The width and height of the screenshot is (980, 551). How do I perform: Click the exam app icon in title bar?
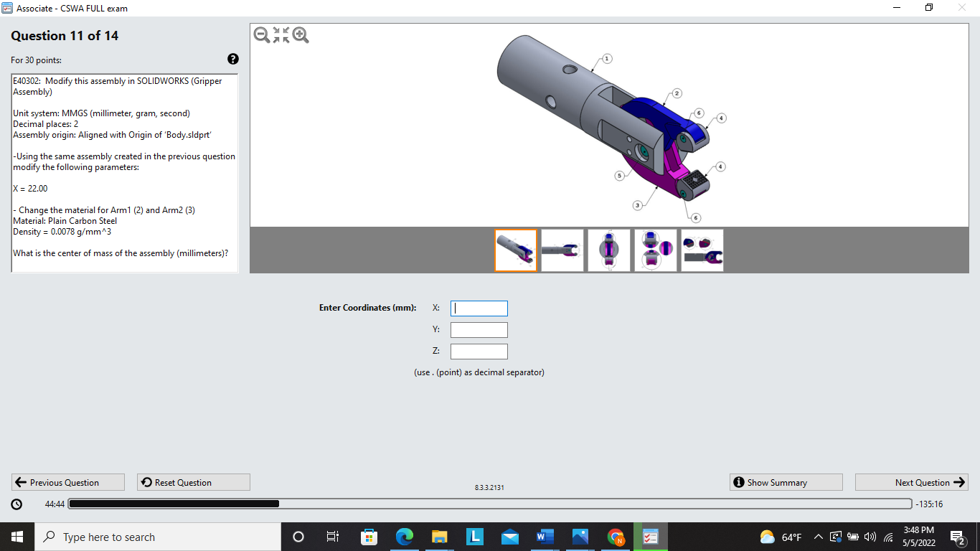[7, 8]
